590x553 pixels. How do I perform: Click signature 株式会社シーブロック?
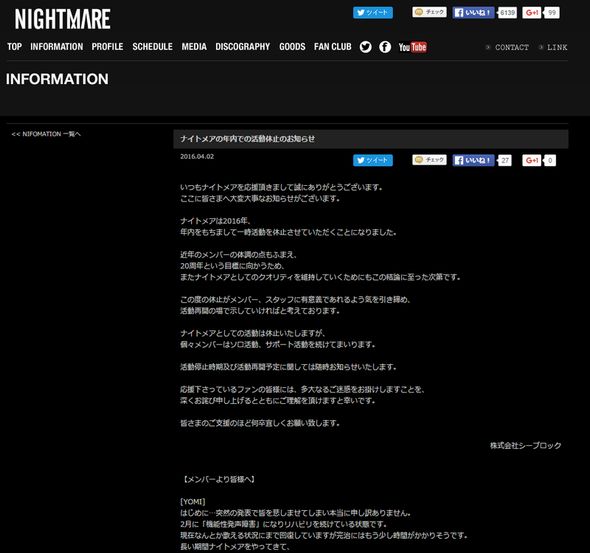tap(525, 446)
